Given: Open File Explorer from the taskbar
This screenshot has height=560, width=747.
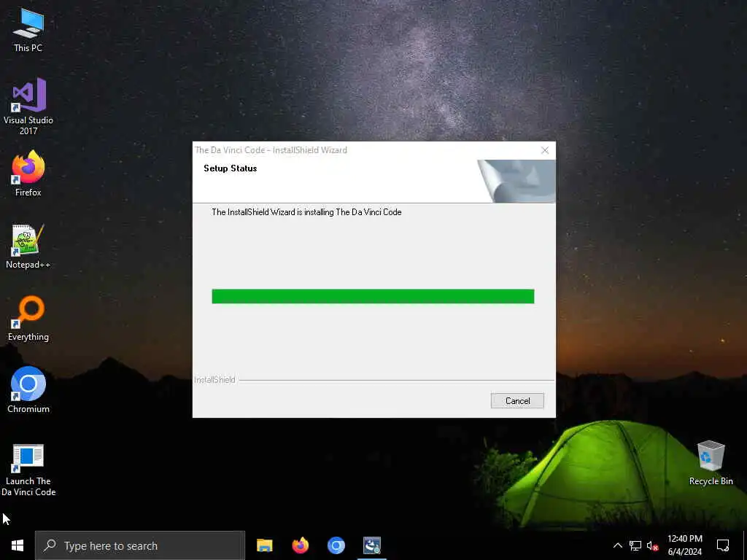Looking at the screenshot, I should [264, 545].
